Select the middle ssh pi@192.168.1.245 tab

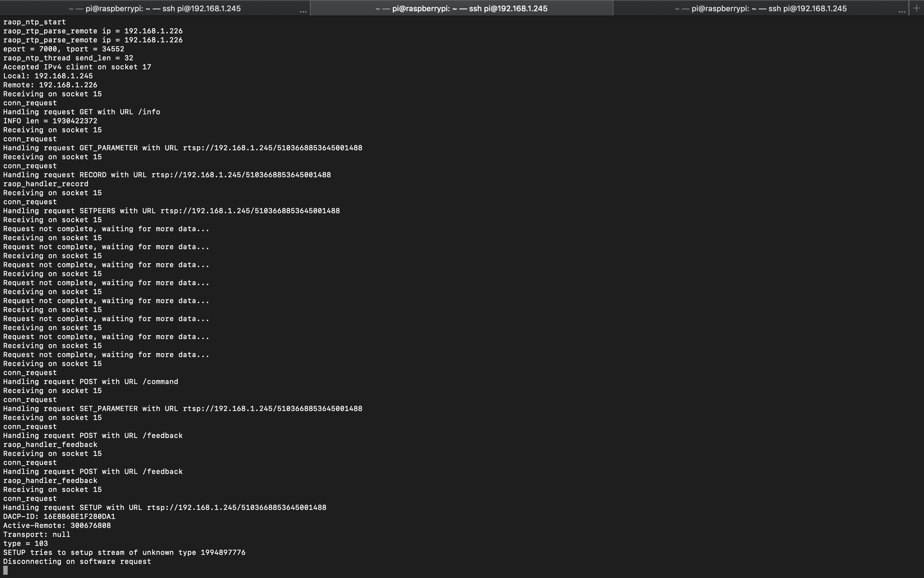tap(461, 8)
